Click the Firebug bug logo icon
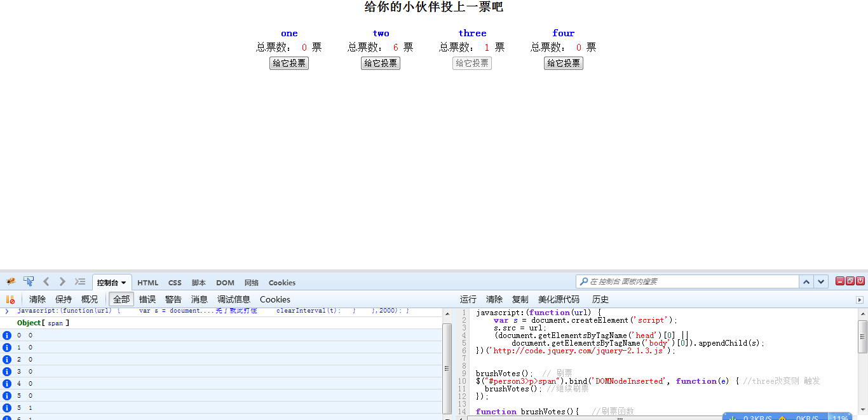This screenshot has height=420, width=868. (11, 281)
